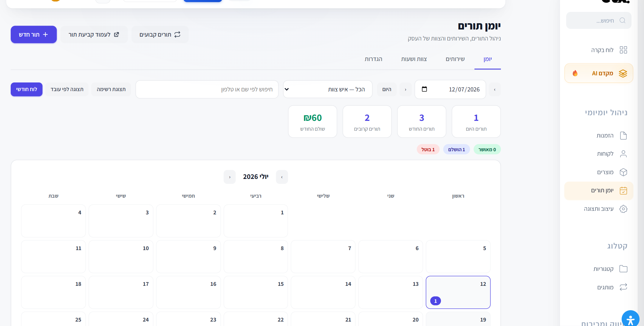Open לקוחות in the sidebar

point(599,154)
